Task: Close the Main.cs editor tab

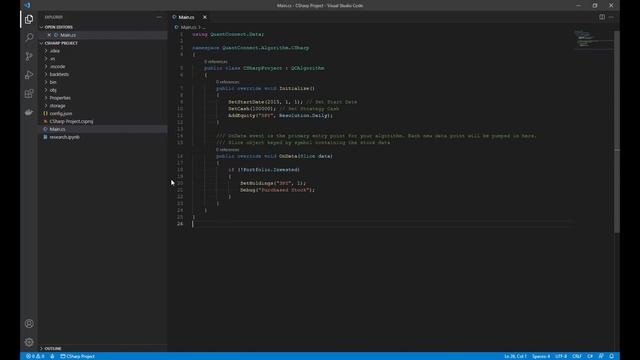Action: click(205, 17)
